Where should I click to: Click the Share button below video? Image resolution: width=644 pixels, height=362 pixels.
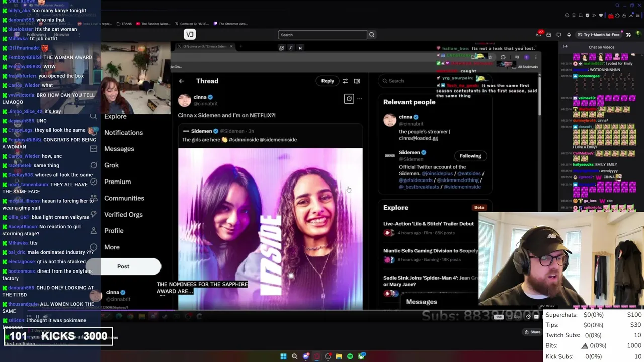(x=532, y=332)
